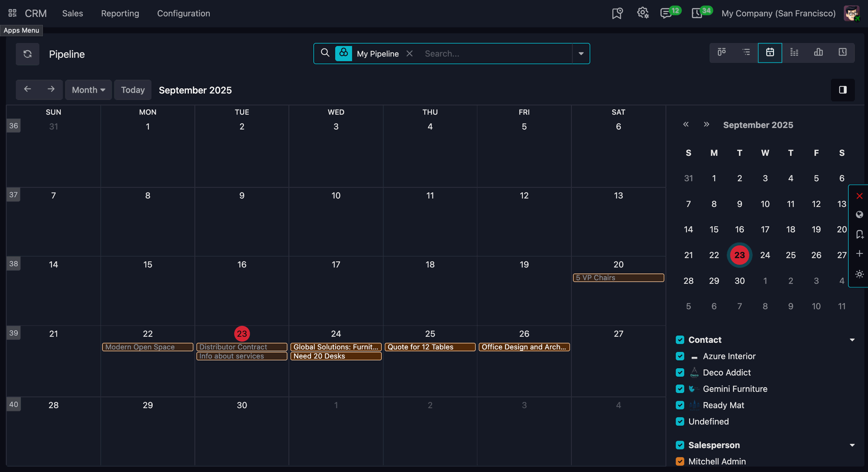868x472 pixels.
Task: Uncheck the Deco Addict contact filter
Action: point(680,372)
